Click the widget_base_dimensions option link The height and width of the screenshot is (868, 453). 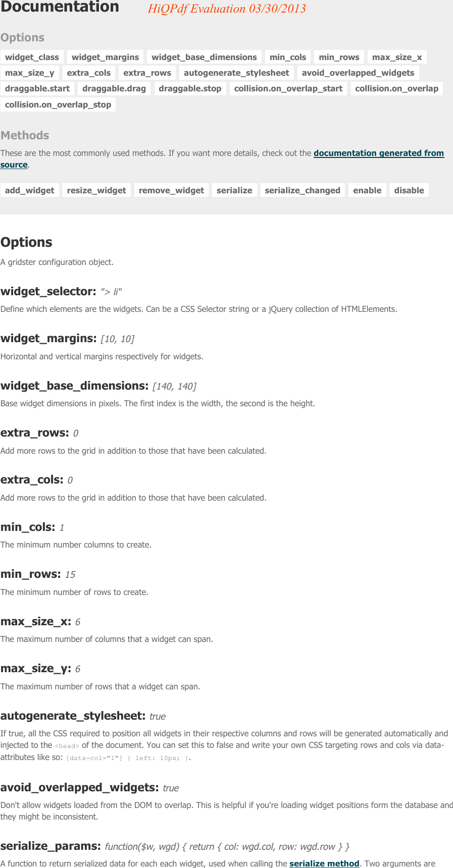(x=204, y=57)
